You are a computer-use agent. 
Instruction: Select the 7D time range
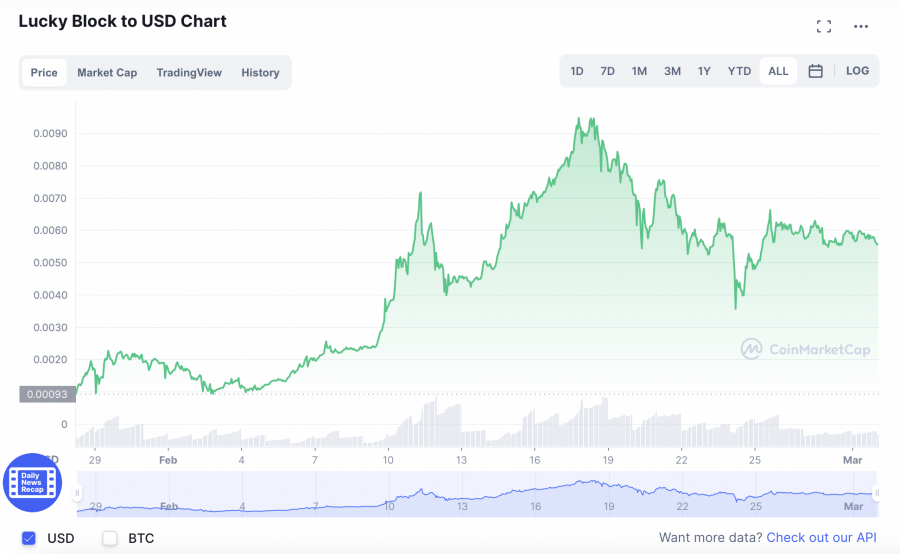[607, 71]
